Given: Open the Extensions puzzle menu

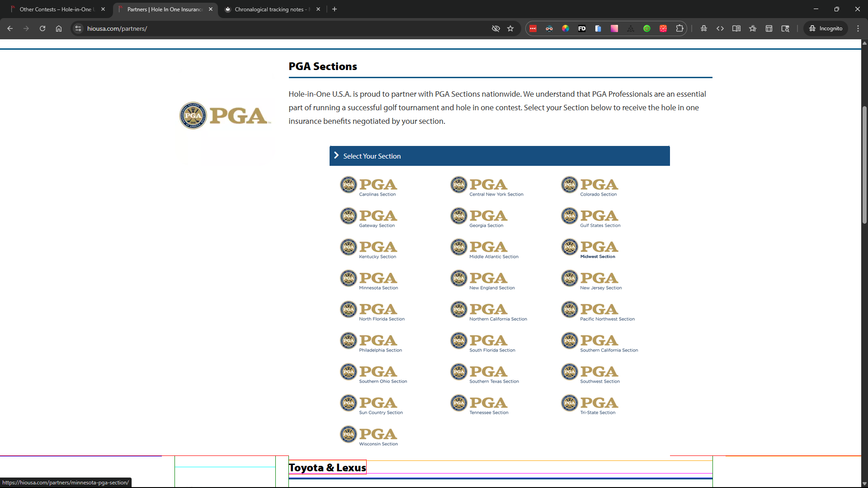Looking at the screenshot, I should (x=679, y=28).
